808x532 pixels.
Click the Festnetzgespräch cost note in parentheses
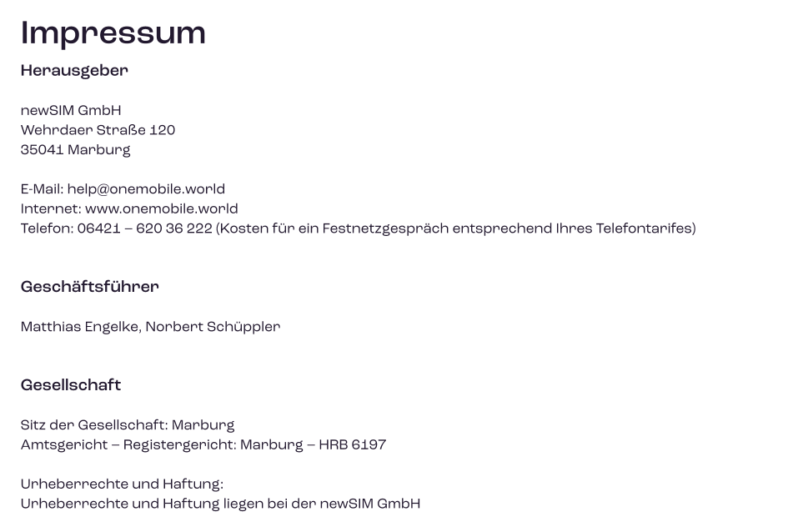point(455,228)
